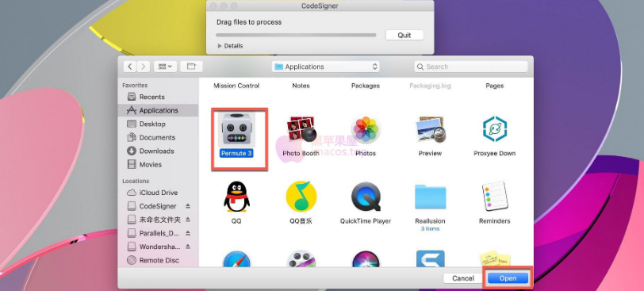The width and height of the screenshot is (644, 291).
Task: Click the Packaging.log file name
Action: click(430, 86)
